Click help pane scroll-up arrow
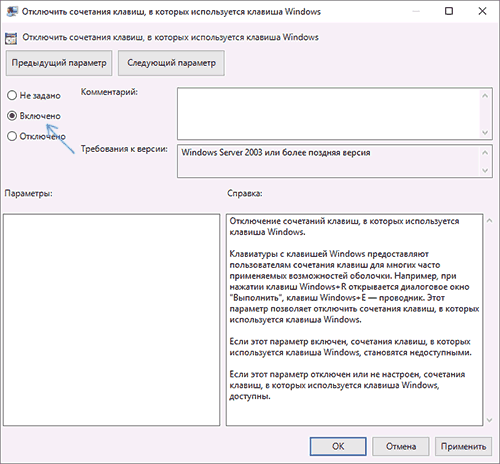The width and height of the screenshot is (500, 464). pos(489,221)
